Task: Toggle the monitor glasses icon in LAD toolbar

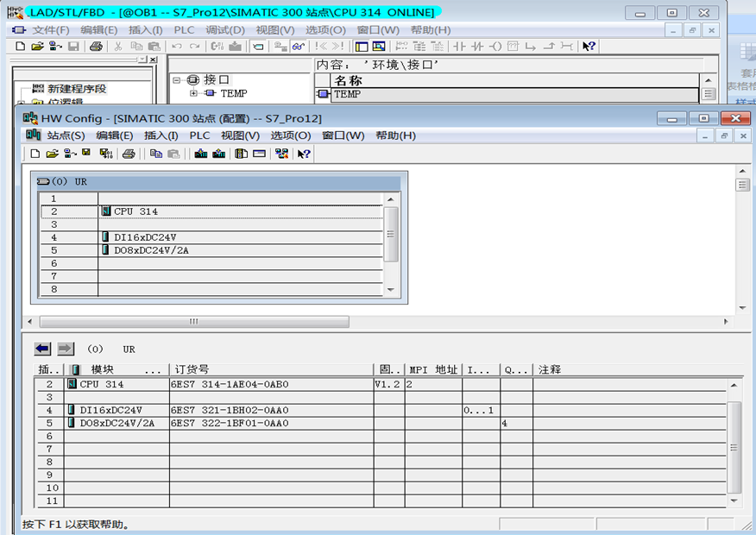Action: (x=298, y=46)
